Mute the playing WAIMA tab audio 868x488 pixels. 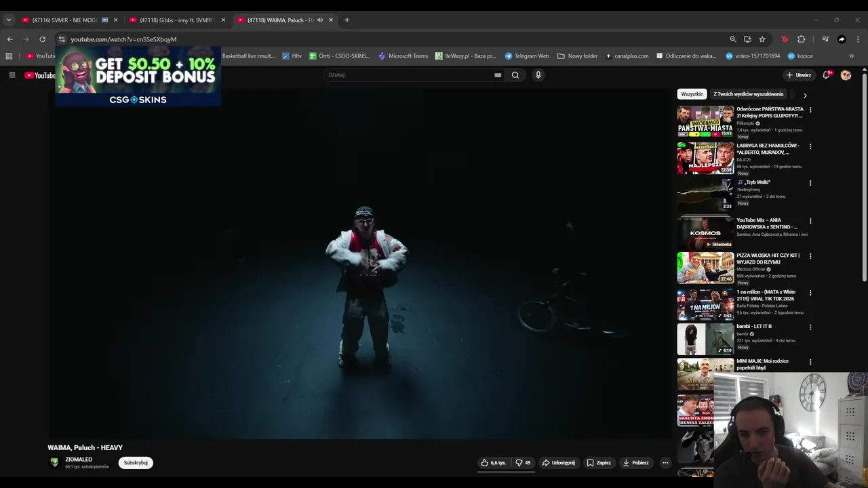pos(320,20)
